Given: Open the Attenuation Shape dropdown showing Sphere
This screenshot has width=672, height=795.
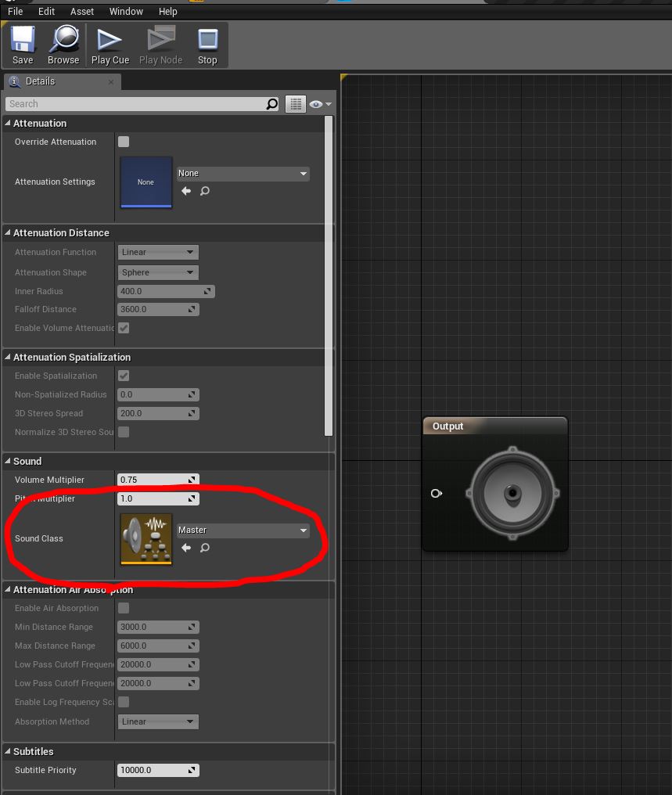Looking at the screenshot, I should (158, 272).
